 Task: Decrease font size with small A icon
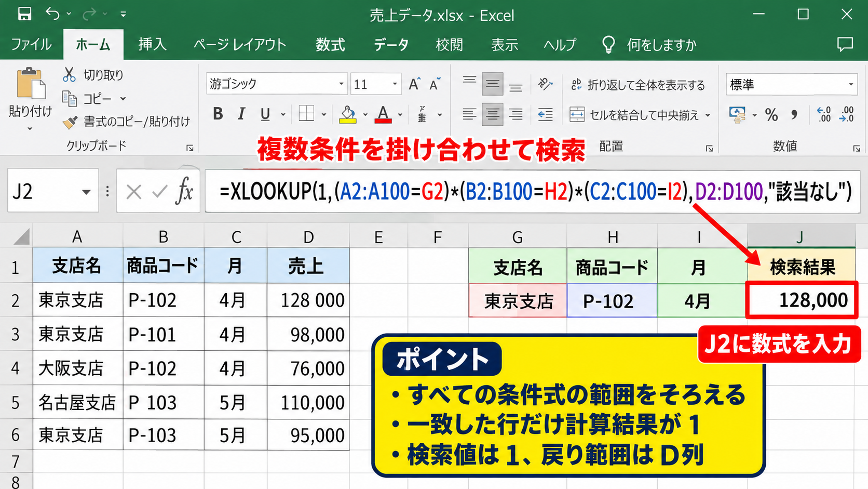click(435, 84)
